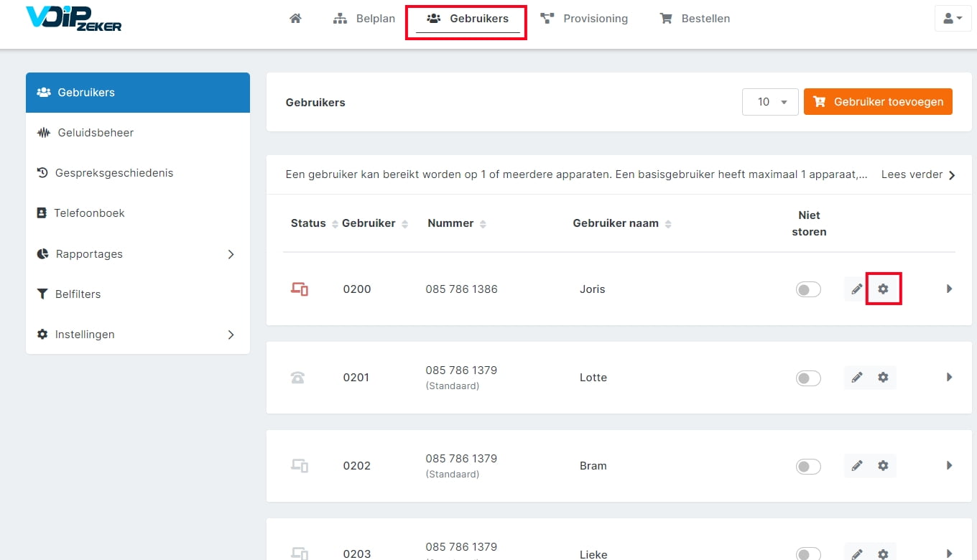977x560 pixels.
Task: Click the phone status icon for 0201
Action: [297, 378]
